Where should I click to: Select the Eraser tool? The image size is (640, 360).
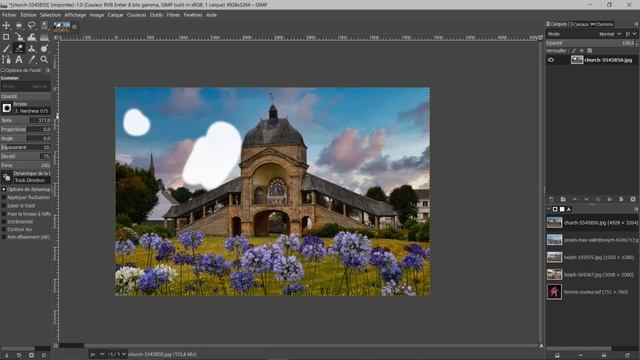pyautogui.click(x=19, y=48)
